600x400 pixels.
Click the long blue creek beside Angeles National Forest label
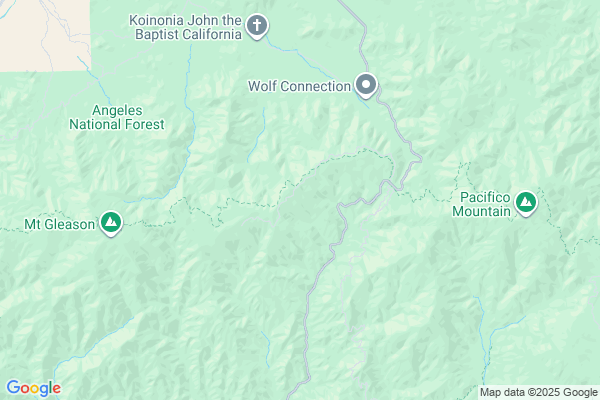(x=189, y=130)
